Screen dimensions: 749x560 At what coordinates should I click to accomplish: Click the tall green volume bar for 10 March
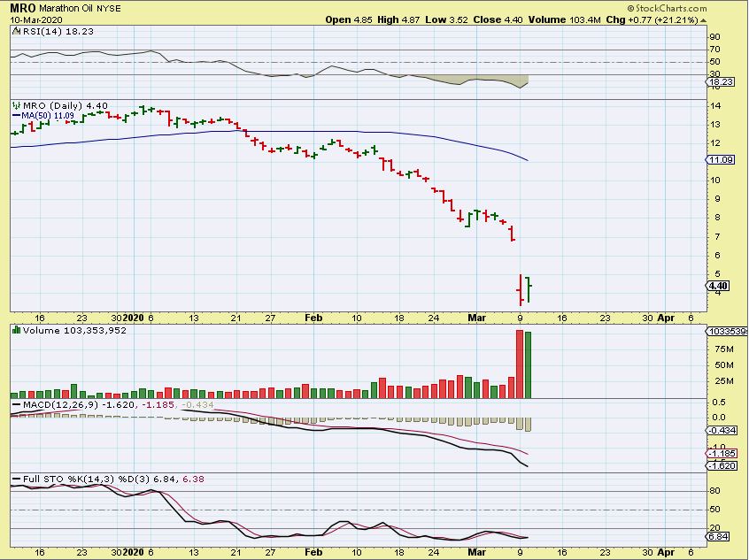pyautogui.click(x=528, y=365)
